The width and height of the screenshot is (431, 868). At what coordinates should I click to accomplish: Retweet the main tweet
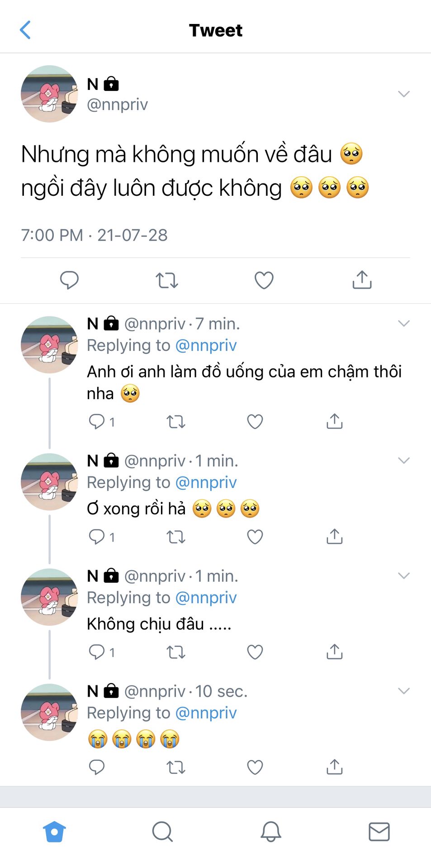167,280
